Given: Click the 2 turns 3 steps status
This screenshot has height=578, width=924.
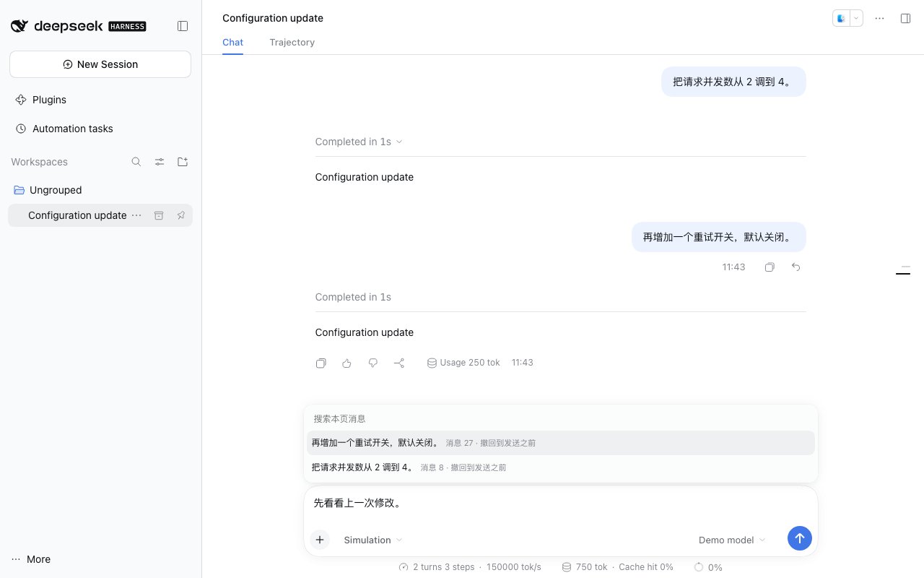Looking at the screenshot, I should 437,567.
